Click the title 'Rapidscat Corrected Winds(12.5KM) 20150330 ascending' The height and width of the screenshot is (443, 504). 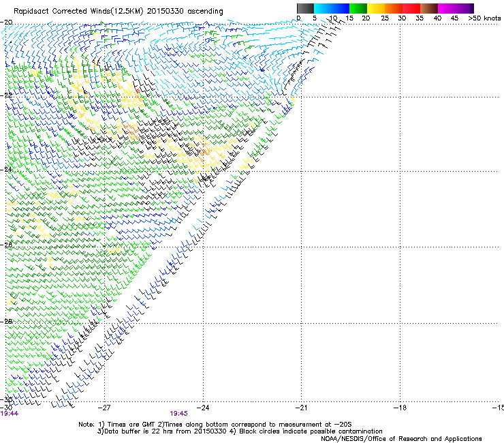[119, 12]
